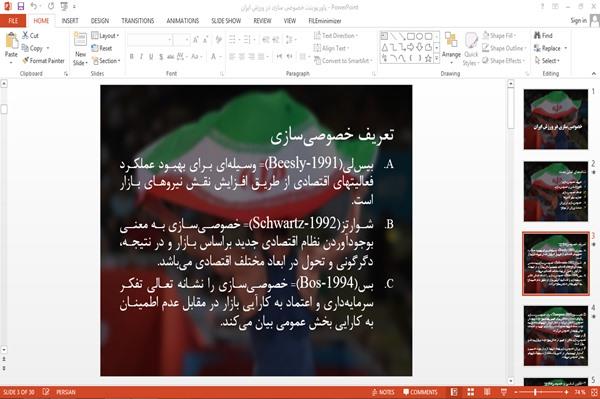The image size is (600, 399).
Task: Click the Save icon in quick access toolbar
Action: [x=21, y=6]
